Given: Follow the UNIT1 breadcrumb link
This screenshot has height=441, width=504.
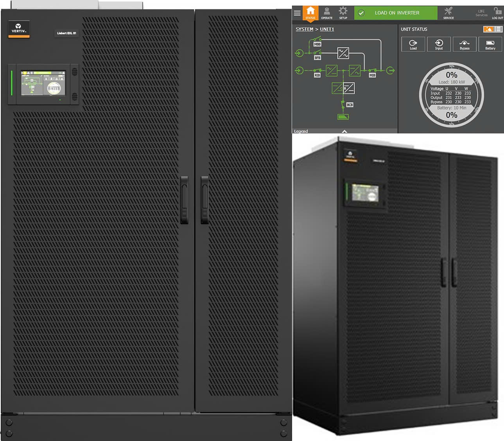Looking at the screenshot, I should tap(327, 29).
